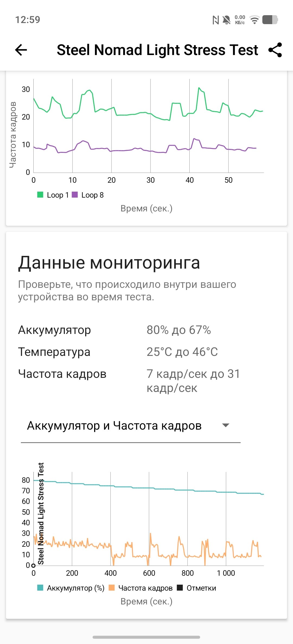The image size is (293, 644).
Task: Click the dropdown arrow beside the chart selector
Action: point(226,425)
